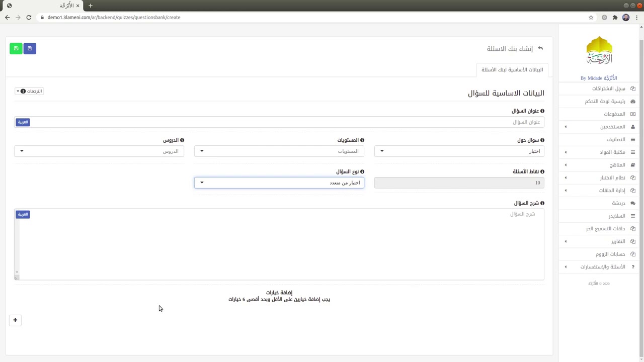Viewport: 644px width, 362px height.
Task: Click the back arrow beside إنشاء بنك الاسئلة
Action: click(540, 49)
